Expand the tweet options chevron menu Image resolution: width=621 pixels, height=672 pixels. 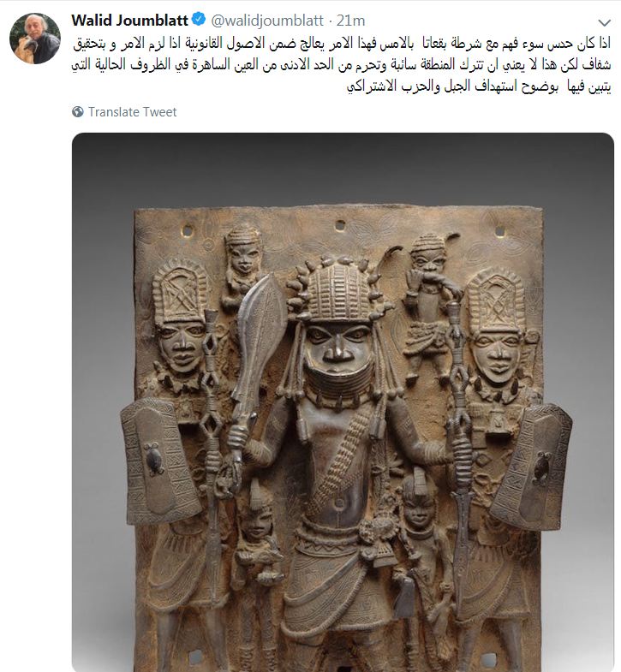pos(604,22)
